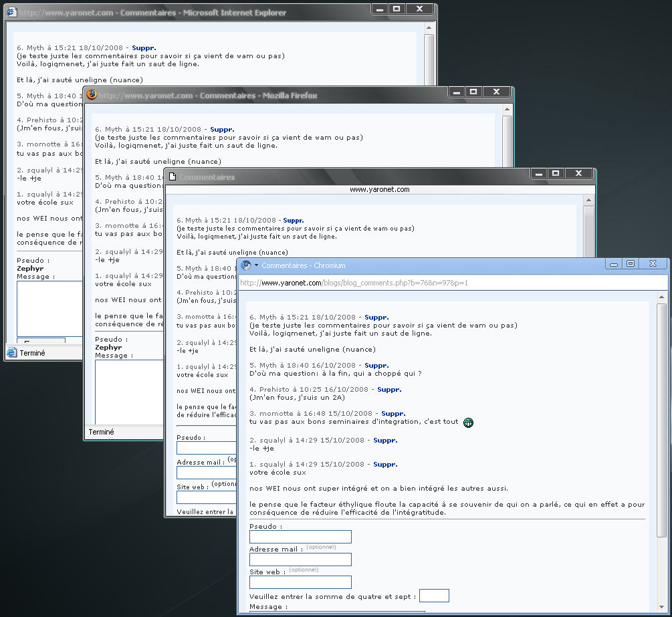Viewport: 672px width, 617px height.
Task: Click Suppr. link in the Firefox window
Action: (222, 130)
